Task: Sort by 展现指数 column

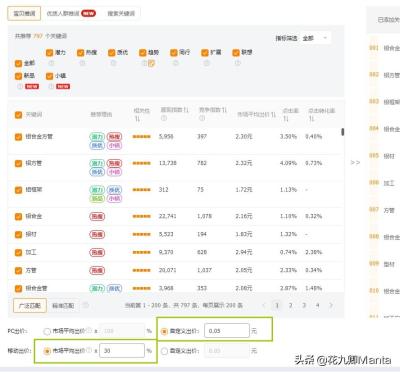Action: 186,110
